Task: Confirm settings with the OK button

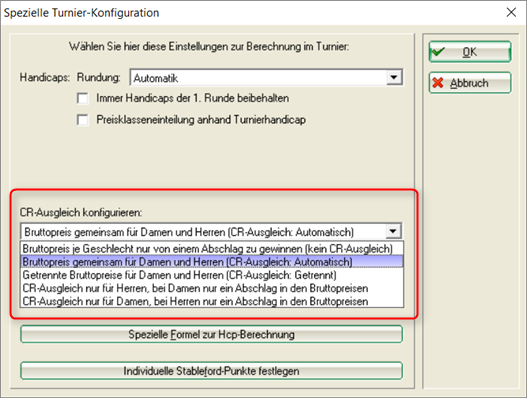Action: pos(470,52)
